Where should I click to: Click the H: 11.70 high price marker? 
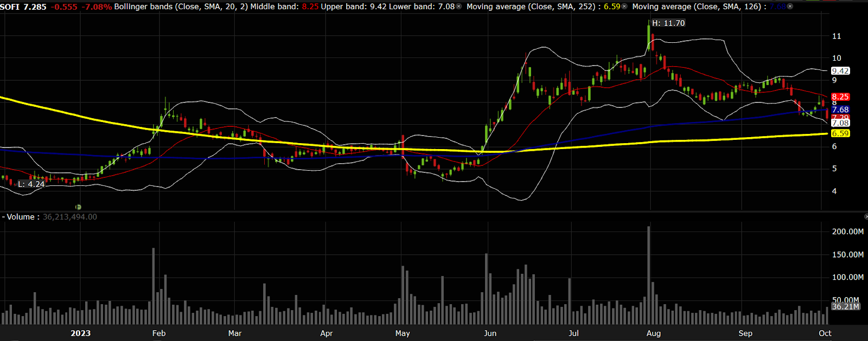(x=668, y=23)
